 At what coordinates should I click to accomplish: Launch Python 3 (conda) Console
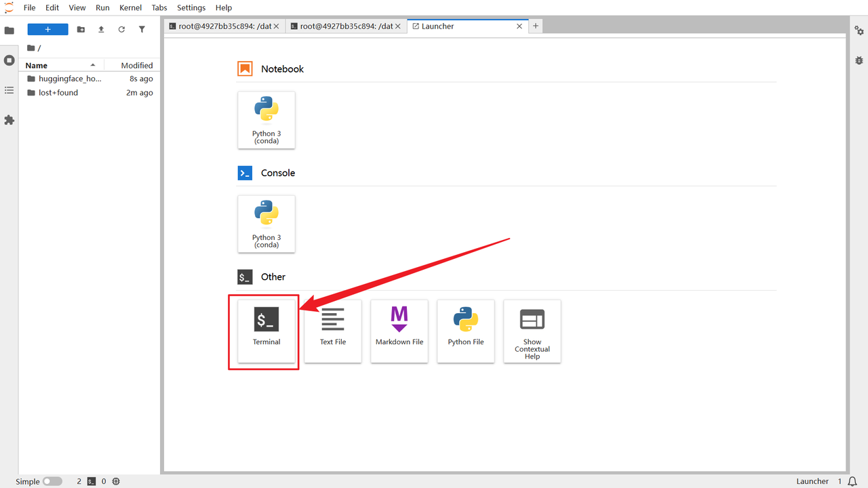(x=267, y=224)
